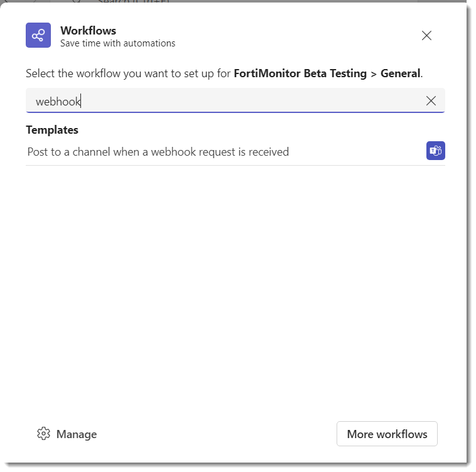Screen dimensions: 476x472
Task: Click the "Select the workflow" instruction text
Action: point(129,73)
